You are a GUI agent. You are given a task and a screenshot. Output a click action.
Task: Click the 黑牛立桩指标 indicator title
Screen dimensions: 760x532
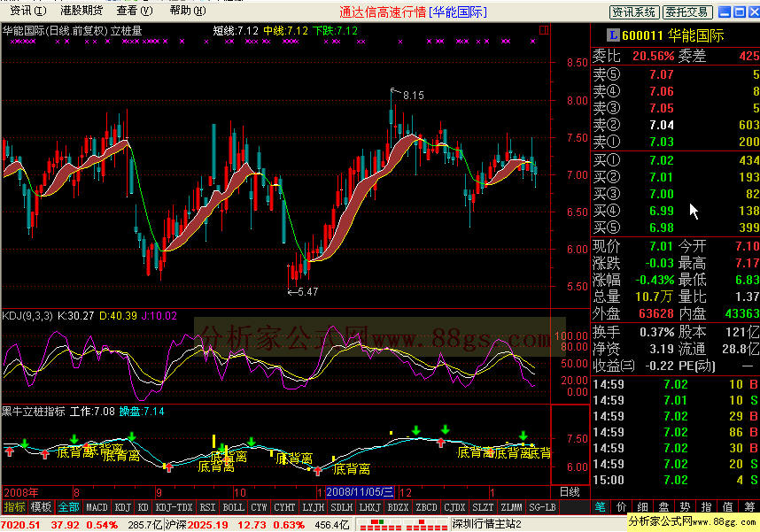click(x=33, y=412)
